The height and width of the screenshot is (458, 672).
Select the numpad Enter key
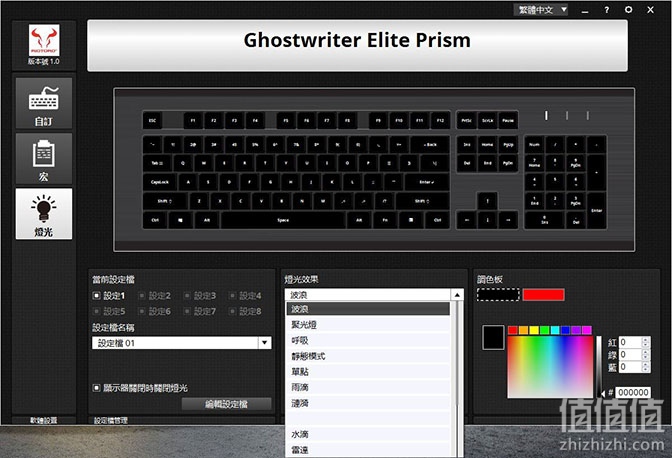coord(597,210)
